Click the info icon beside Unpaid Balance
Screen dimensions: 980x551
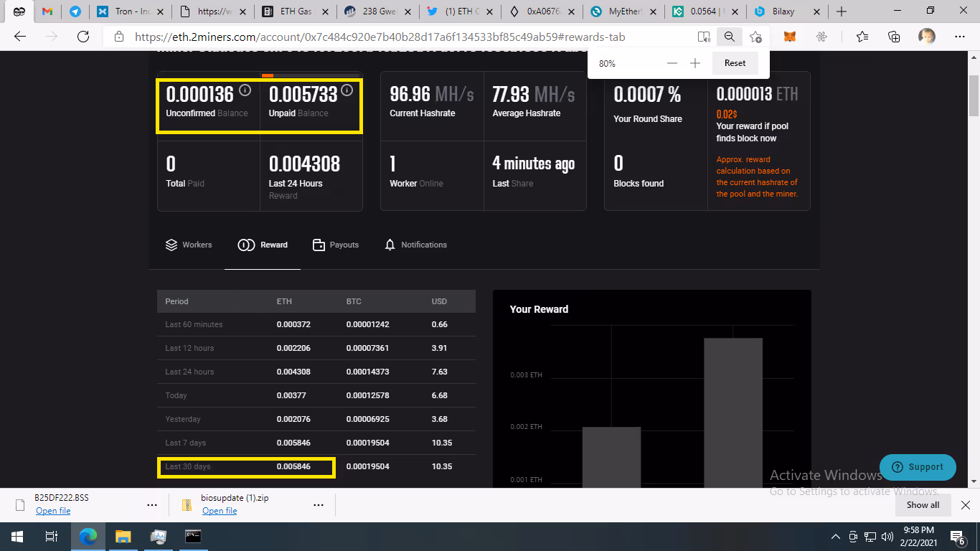coord(347,90)
